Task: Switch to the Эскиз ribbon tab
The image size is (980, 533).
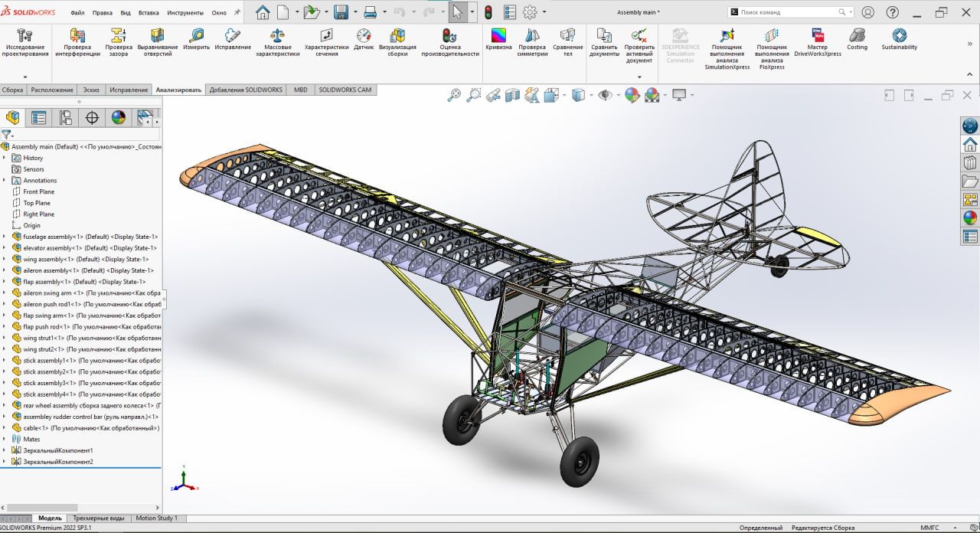Action: coord(91,90)
